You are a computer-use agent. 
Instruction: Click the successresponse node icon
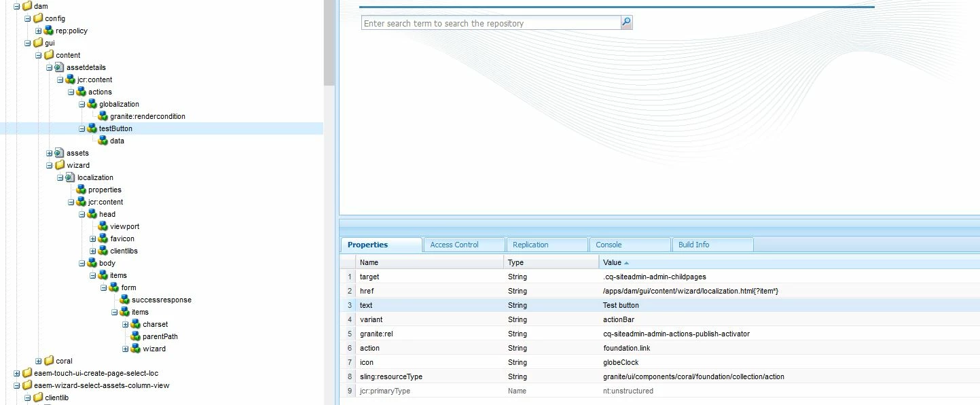[x=125, y=300]
